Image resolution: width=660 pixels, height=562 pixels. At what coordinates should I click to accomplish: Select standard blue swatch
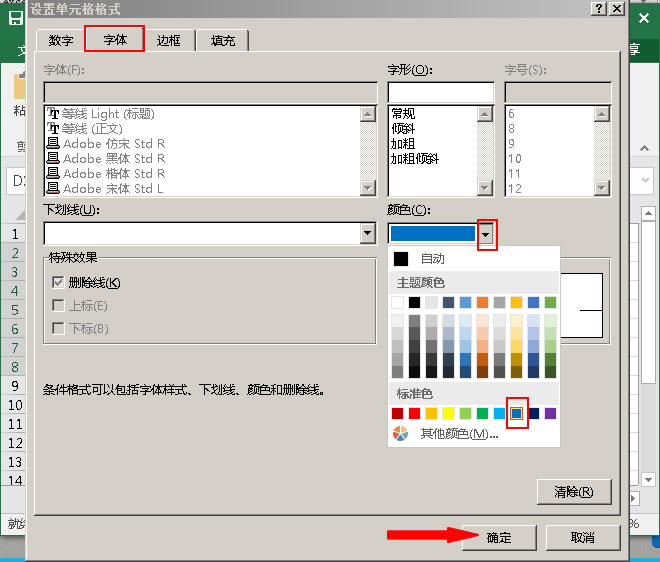tap(516, 413)
